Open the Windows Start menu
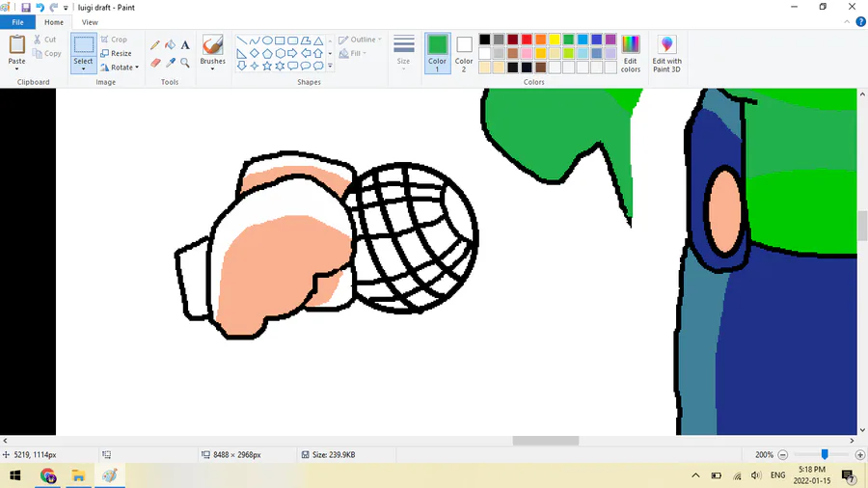The height and width of the screenshot is (488, 868). click(15, 475)
